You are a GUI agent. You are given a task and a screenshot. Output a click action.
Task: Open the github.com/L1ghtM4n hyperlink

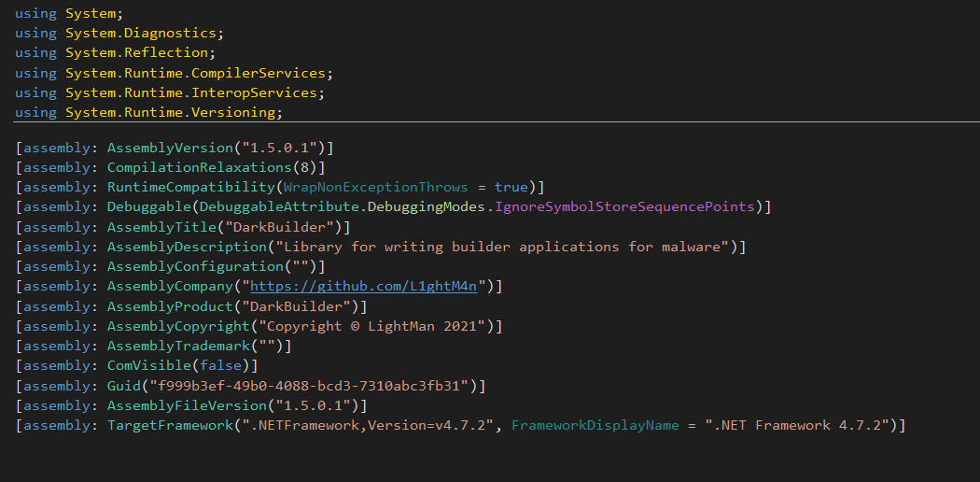coord(364,287)
